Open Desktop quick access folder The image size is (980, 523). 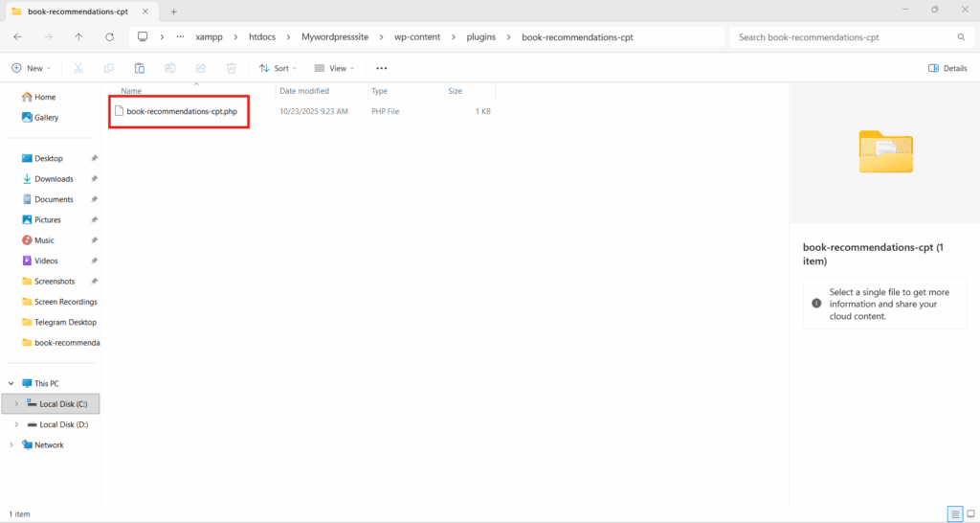coord(42,158)
